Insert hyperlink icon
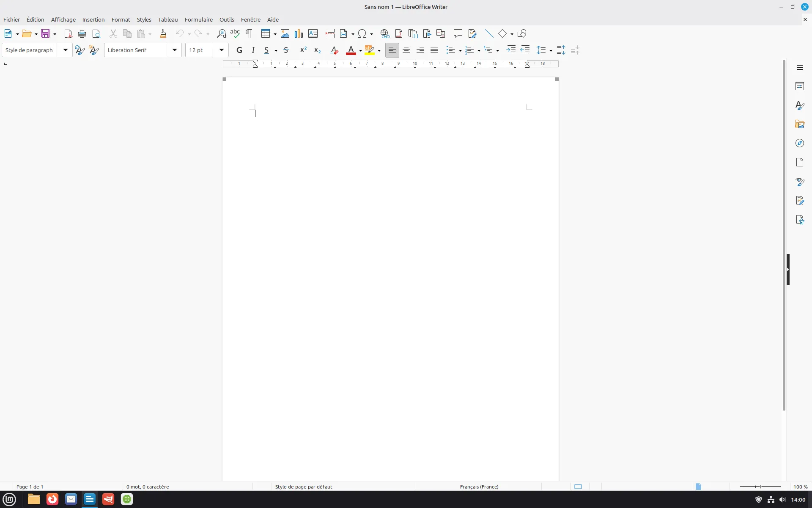 (x=384, y=33)
